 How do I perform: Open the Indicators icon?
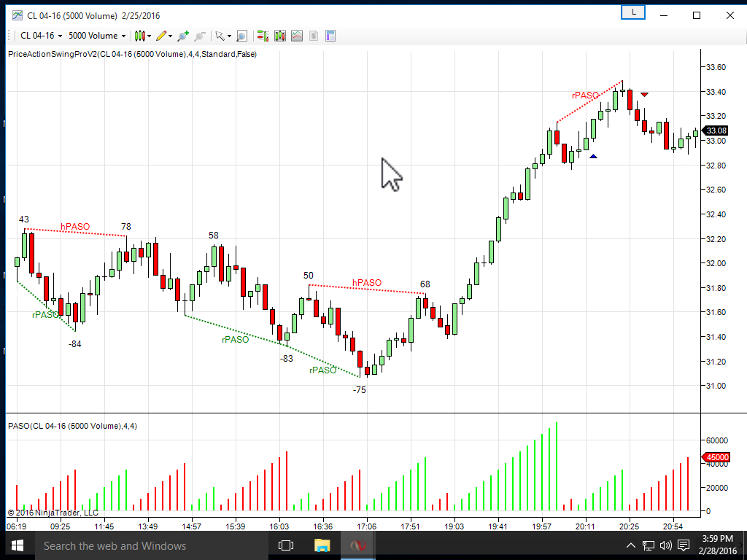297,36
